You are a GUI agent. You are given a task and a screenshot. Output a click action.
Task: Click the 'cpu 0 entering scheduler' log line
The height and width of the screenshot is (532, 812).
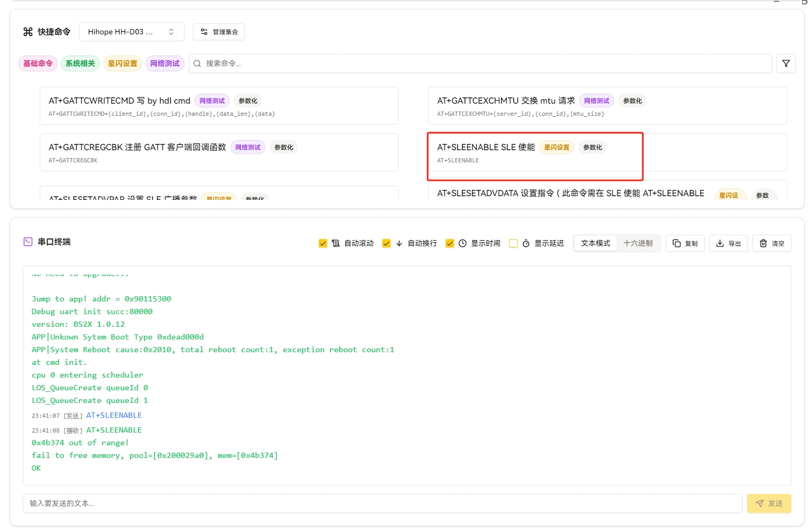(87, 375)
